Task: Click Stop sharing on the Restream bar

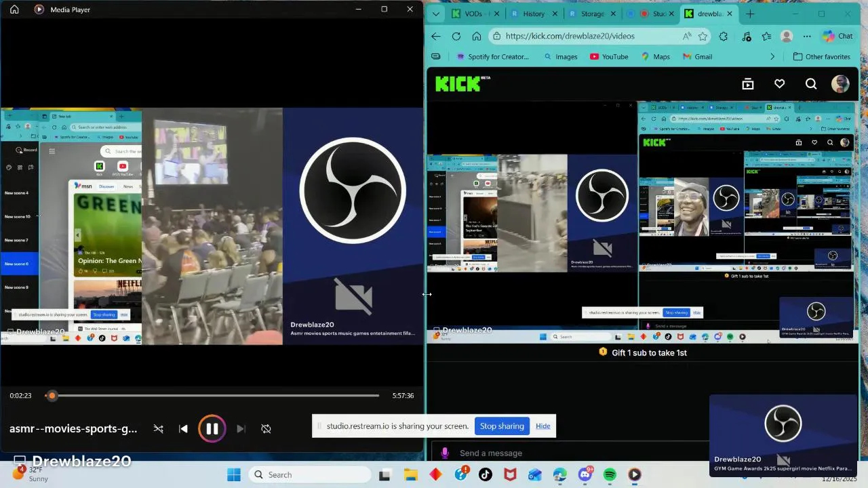Action: coord(502,426)
